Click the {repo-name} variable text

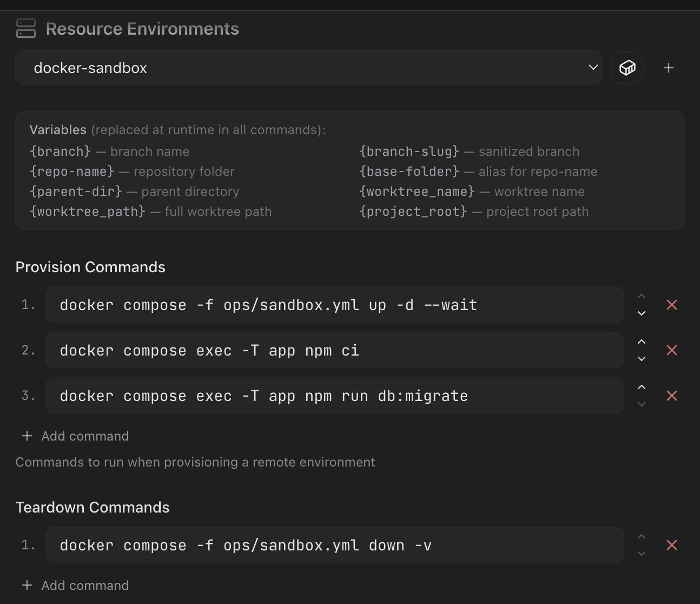tap(72, 172)
